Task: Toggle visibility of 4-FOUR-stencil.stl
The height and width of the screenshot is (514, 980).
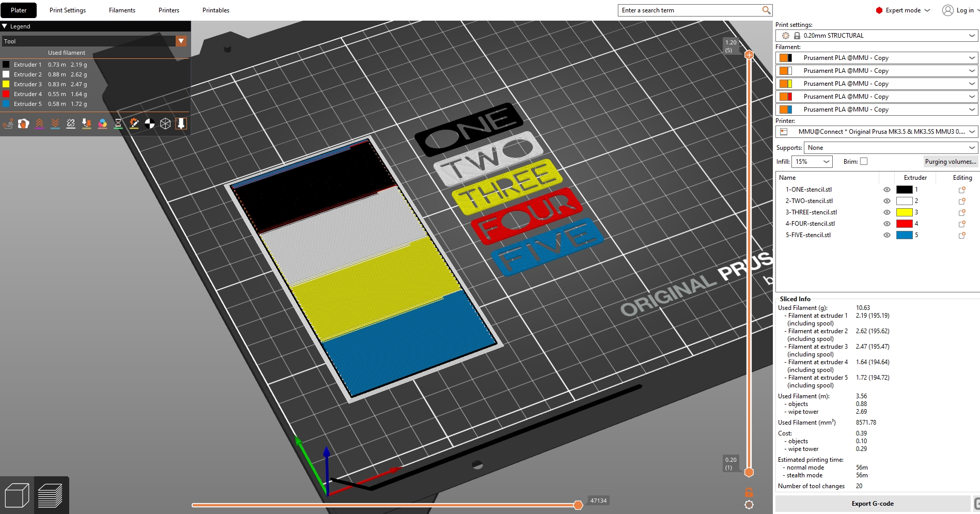Action: click(x=886, y=224)
